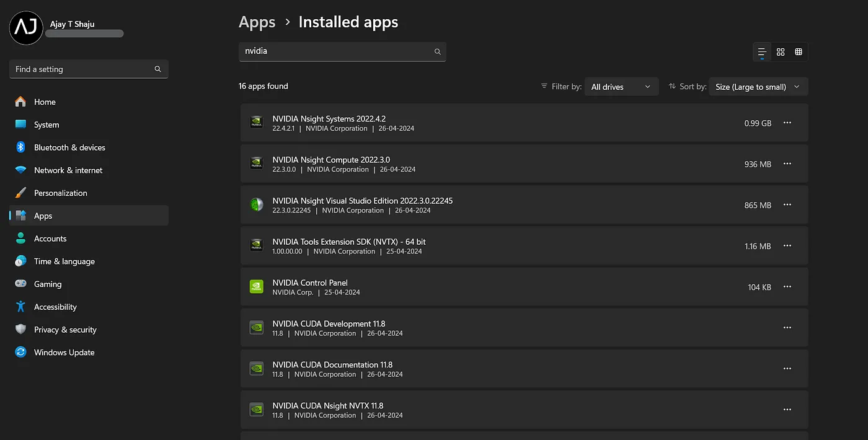Switch to grid view layout icon
The image size is (868, 440).
(781, 52)
